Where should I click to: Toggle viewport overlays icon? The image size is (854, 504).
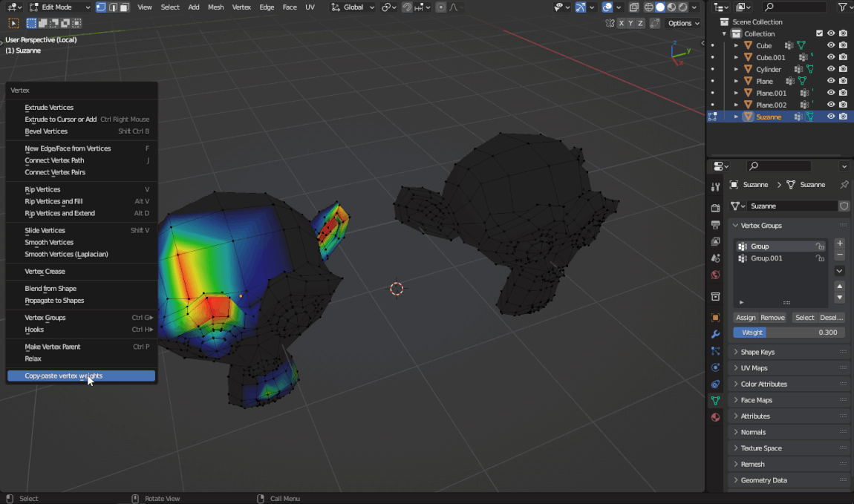607,7
